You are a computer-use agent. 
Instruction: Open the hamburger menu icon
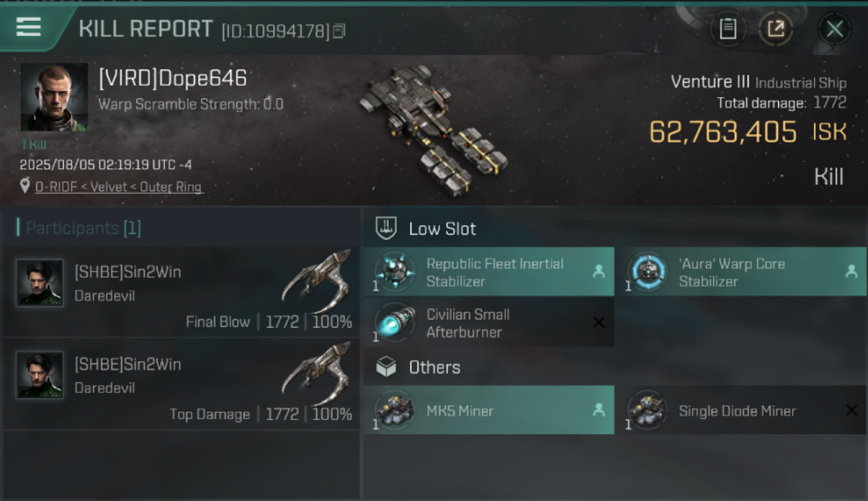(x=28, y=27)
